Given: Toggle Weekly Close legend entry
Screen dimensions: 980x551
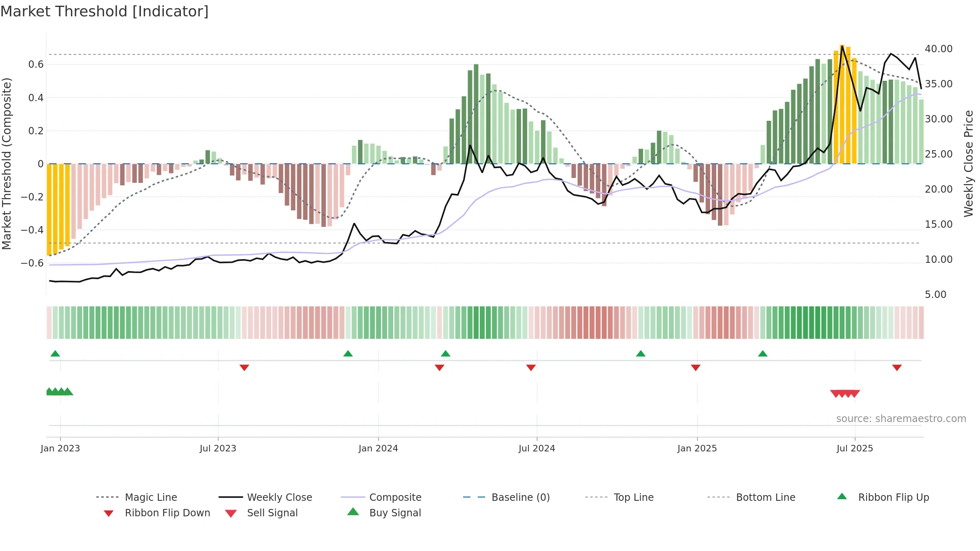Looking at the screenshot, I should pyautogui.click(x=265, y=497).
